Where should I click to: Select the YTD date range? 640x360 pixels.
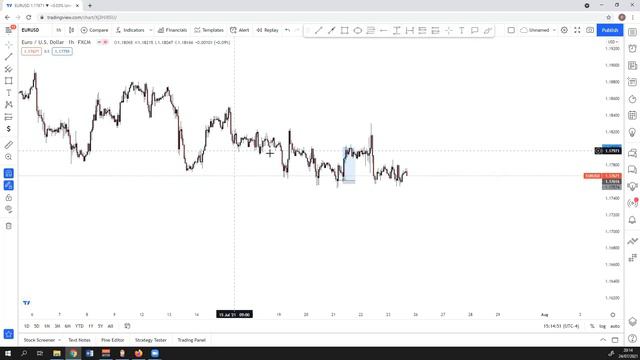point(79,326)
